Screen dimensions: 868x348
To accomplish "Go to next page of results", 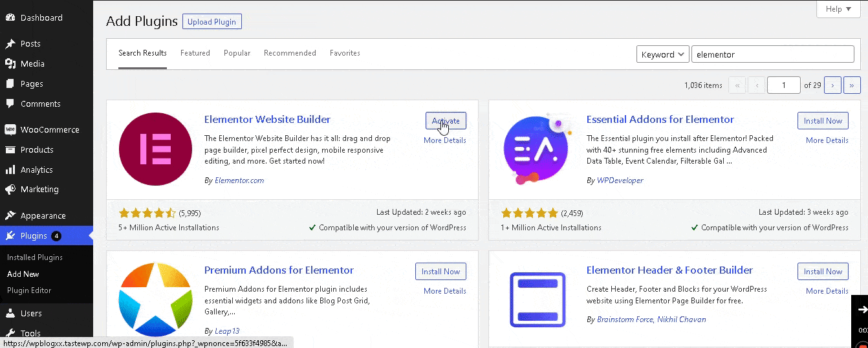I will point(833,85).
